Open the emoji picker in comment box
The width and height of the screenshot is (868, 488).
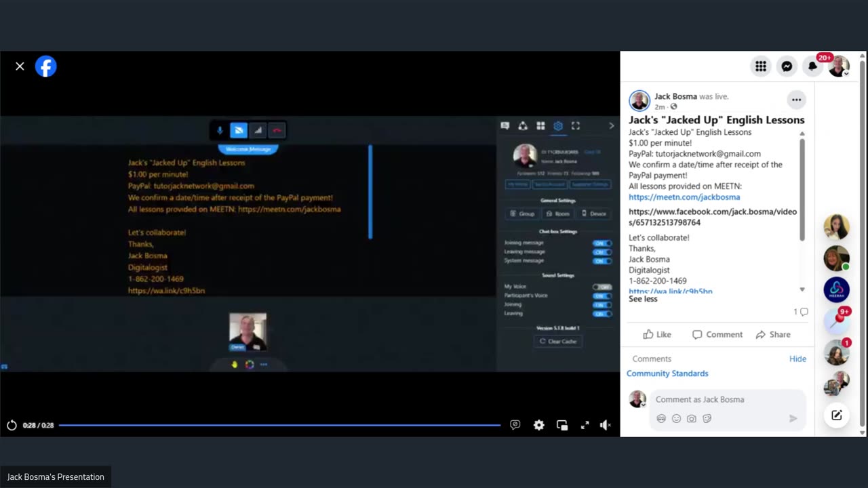[x=676, y=419]
